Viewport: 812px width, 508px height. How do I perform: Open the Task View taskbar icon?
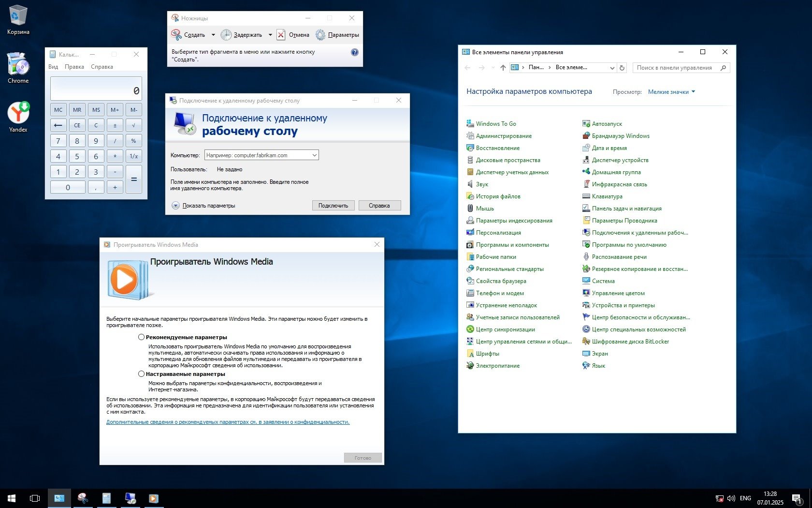point(35,498)
